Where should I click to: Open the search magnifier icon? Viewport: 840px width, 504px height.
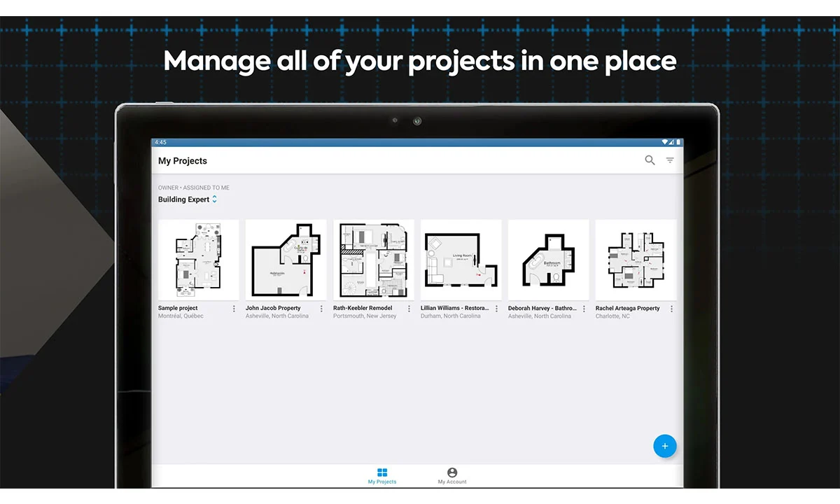pos(650,160)
